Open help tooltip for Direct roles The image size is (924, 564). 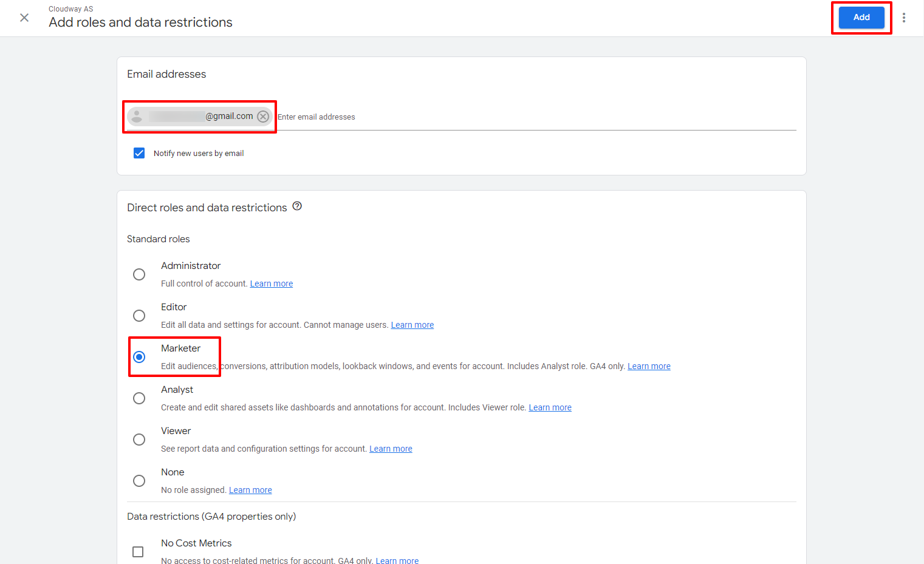pos(296,206)
